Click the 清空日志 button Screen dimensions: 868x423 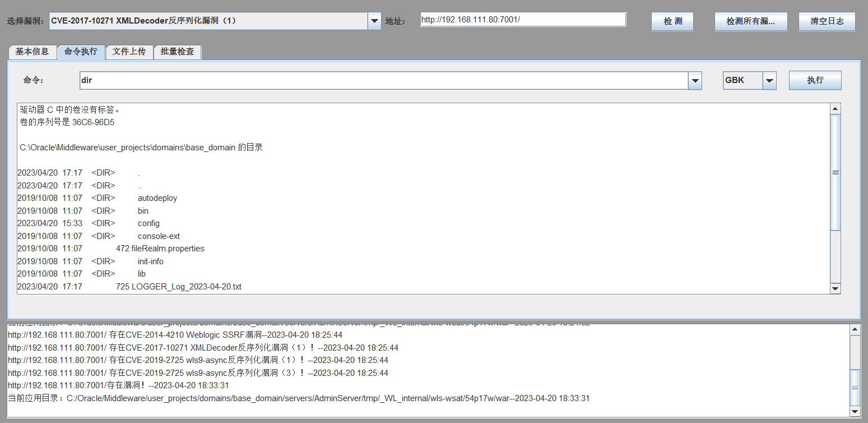pos(827,21)
